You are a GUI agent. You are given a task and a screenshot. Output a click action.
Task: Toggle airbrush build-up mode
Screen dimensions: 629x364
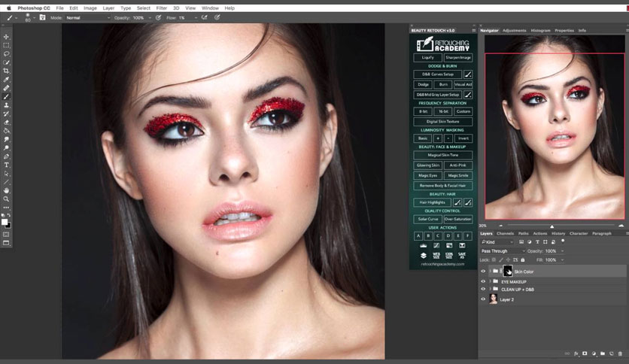coord(205,17)
